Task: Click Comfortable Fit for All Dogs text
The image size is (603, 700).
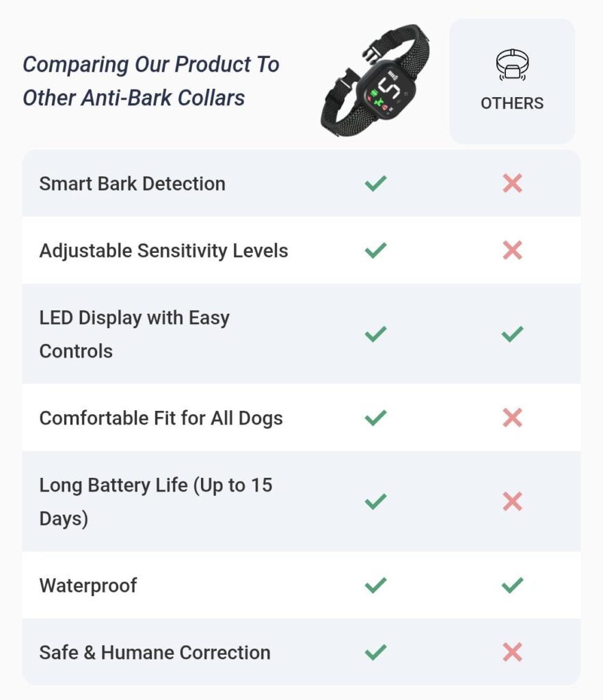Action: point(161,418)
